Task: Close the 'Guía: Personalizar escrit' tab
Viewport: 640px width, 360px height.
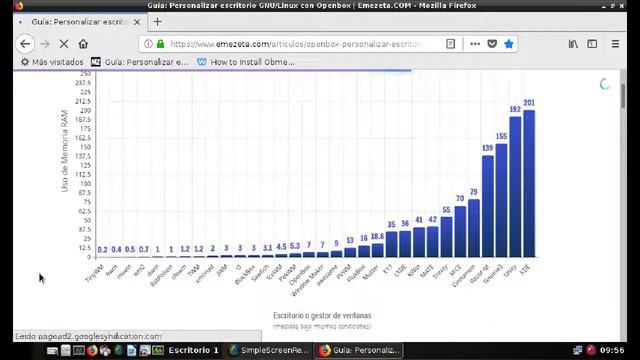Action: 137,22
